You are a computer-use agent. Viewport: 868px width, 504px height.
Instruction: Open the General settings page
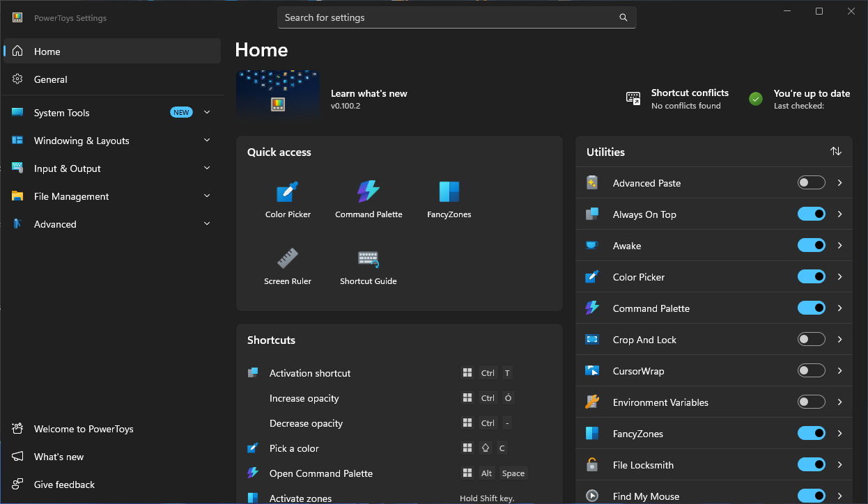pos(112,79)
